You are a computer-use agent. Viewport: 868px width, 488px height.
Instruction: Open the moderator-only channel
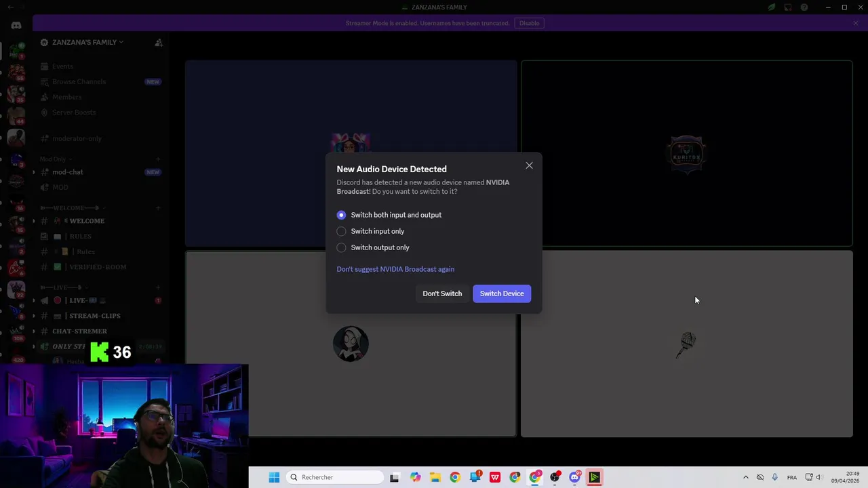coord(100,138)
